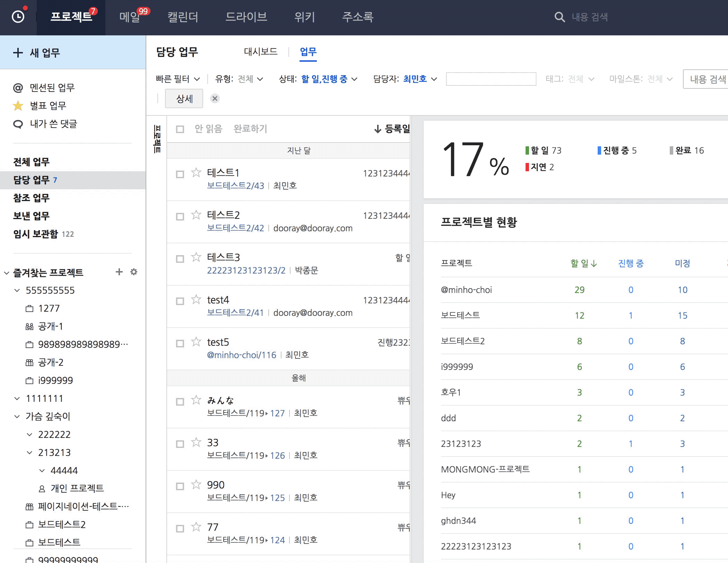Tick the checkbox for 테스트2 task
Screen dimensions: 728x563
(180, 217)
